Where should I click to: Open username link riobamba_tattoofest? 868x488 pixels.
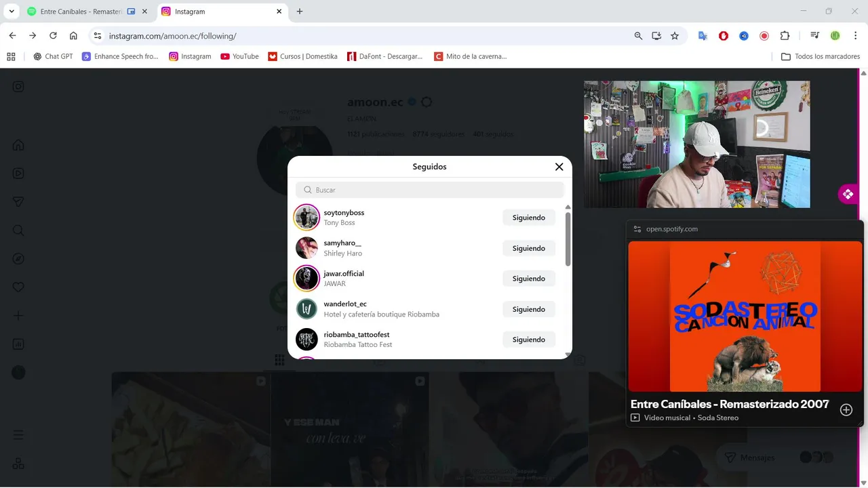[357, 335]
